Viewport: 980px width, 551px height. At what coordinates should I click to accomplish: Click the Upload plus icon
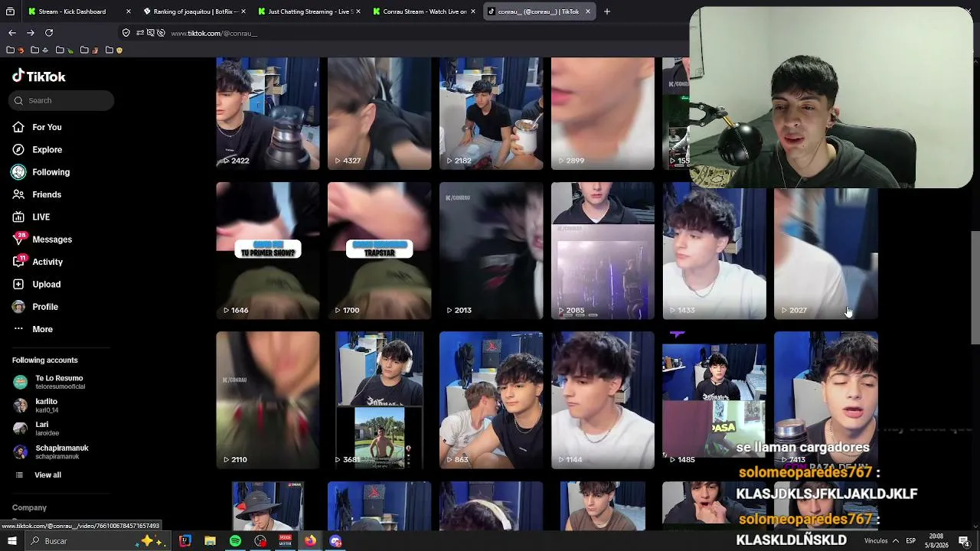point(18,284)
